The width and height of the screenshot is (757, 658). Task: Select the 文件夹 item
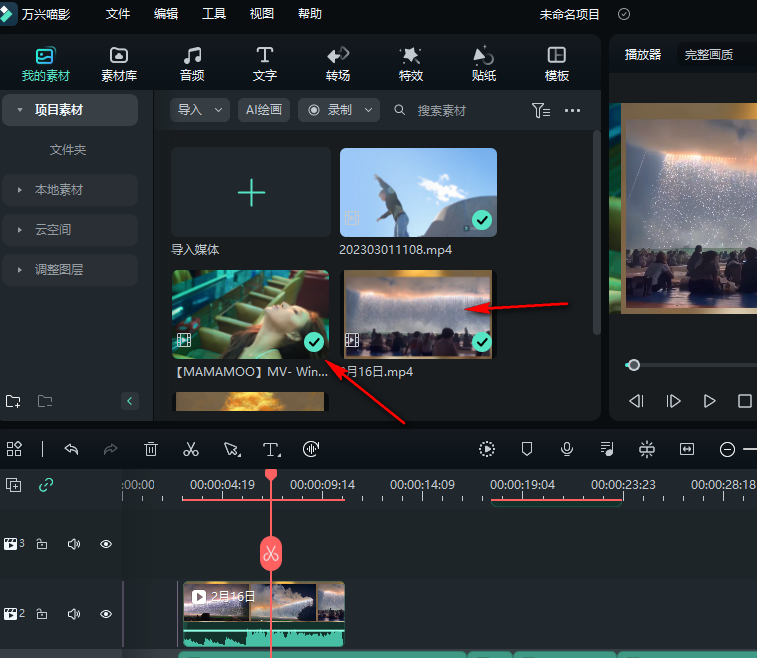pyautogui.click(x=68, y=150)
